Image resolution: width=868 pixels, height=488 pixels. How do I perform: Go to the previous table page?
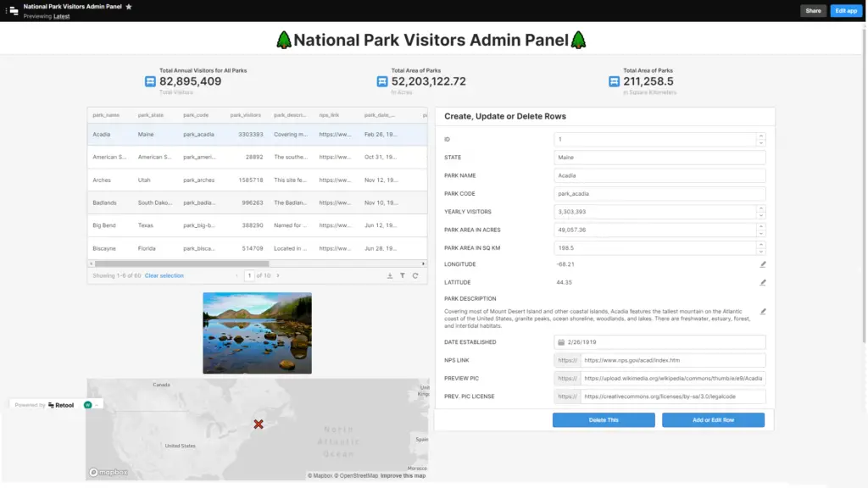[237, 275]
